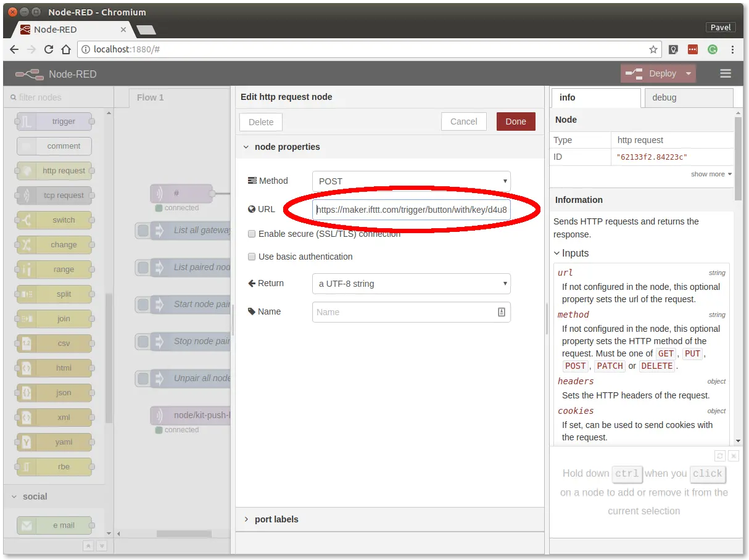Choose the split node in the palette

[x=54, y=294]
